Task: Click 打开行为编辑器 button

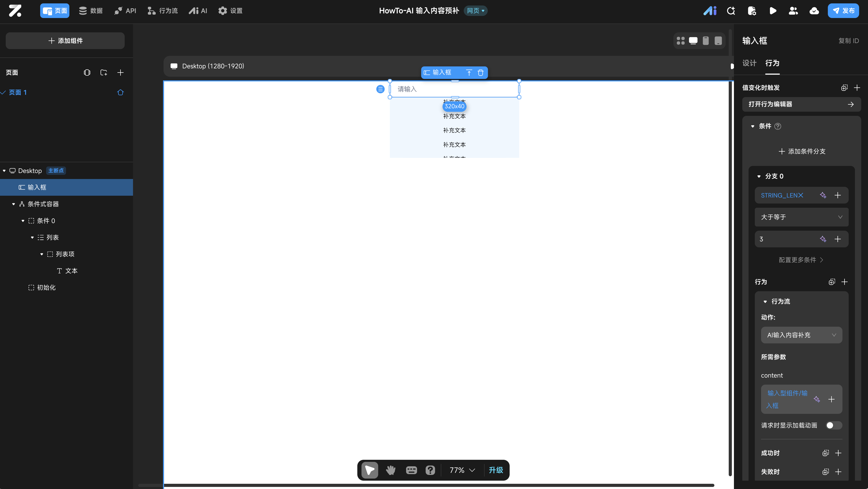Action: coord(801,104)
